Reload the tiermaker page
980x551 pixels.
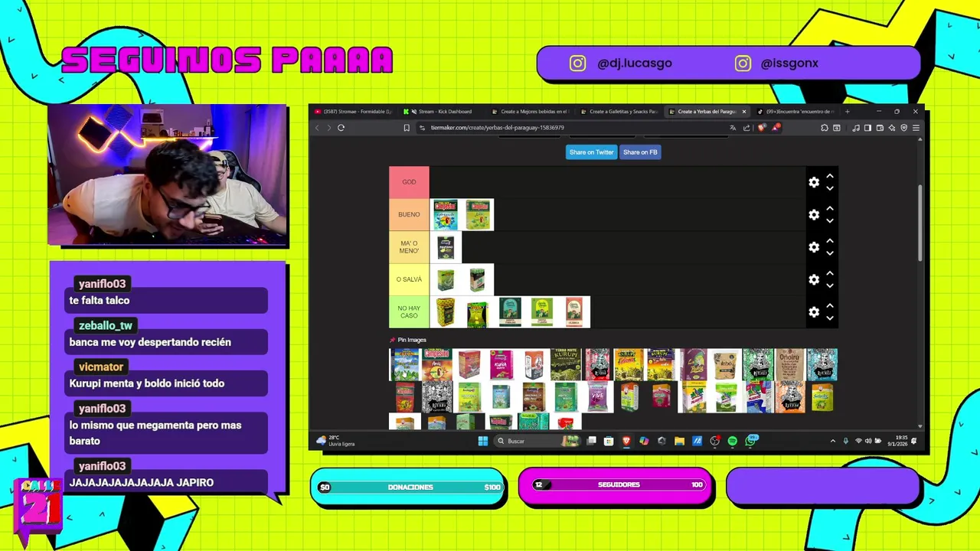click(341, 128)
